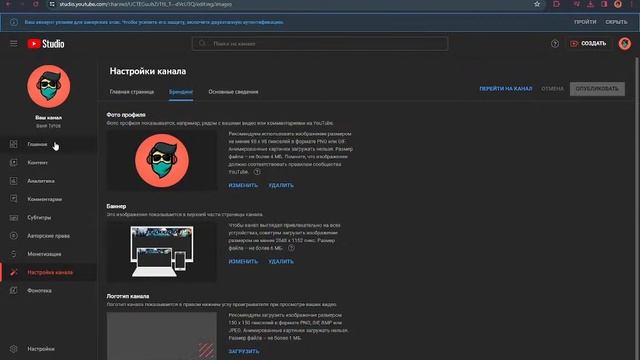Click Загрузить for the channel logo
This screenshot has width=640, height=360.
[x=244, y=351]
